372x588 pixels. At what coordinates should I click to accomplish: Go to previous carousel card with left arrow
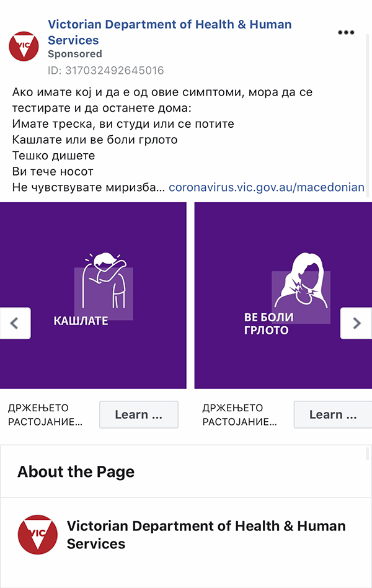(15, 323)
